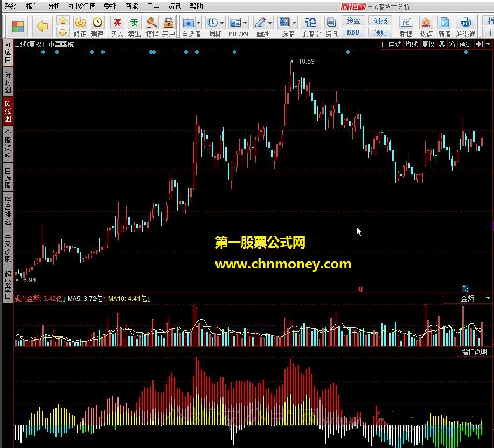The width and height of the screenshot is (494, 448).
Task: Open the 帮助 menu
Action: click(197, 6)
